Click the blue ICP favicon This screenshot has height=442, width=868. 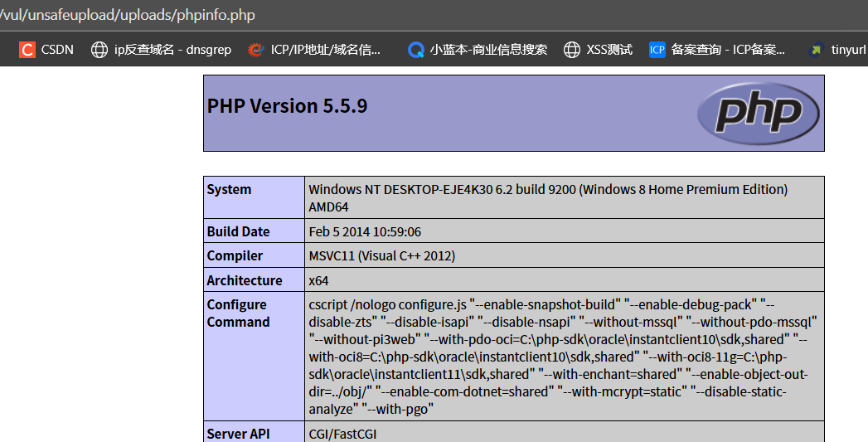click(657, 50)
